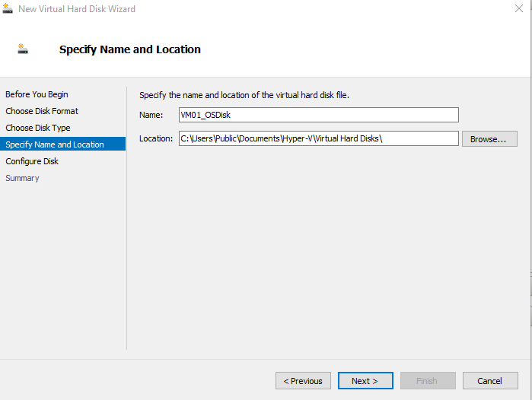The image size is (532, 400).
Task: Click the greyed-out Finish button
Action: [428, 381]
